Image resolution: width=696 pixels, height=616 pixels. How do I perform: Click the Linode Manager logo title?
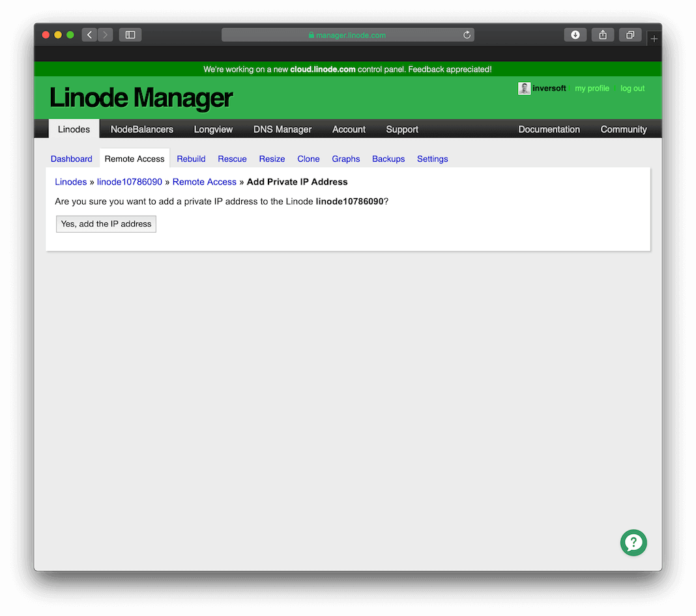click(141, 98)
